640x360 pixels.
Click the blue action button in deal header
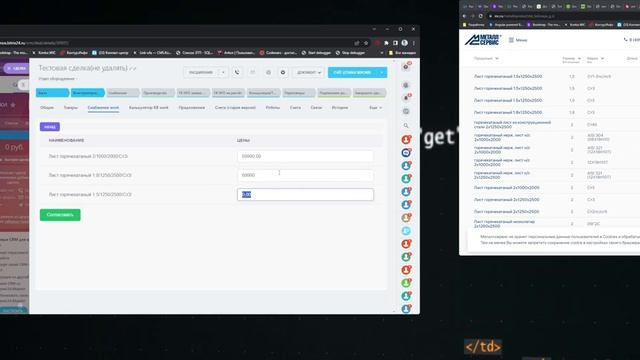[352, 72]
